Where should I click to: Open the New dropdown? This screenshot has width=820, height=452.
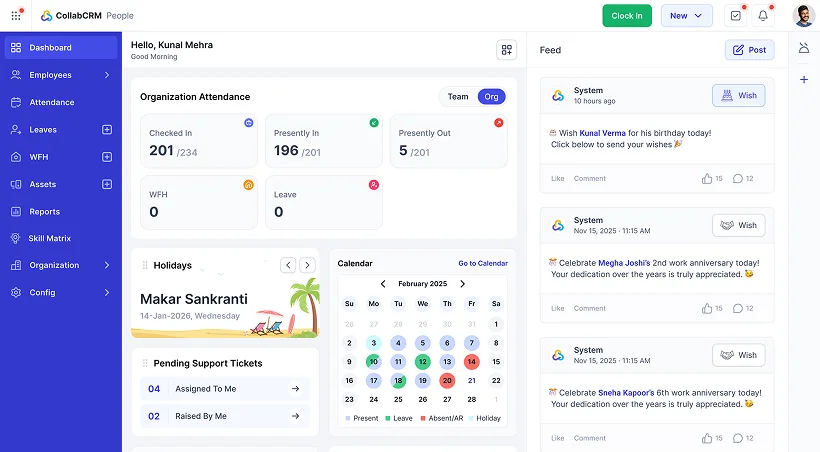[687, 16]
